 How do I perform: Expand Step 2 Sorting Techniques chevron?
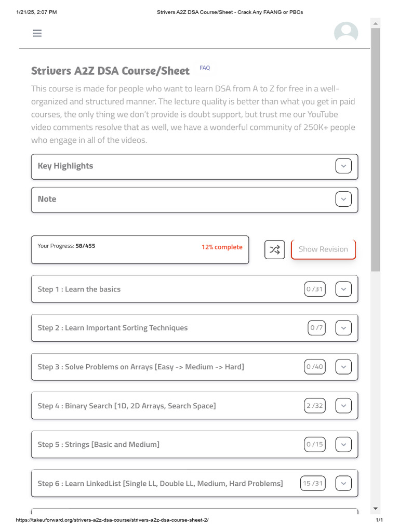click(343, 328)
